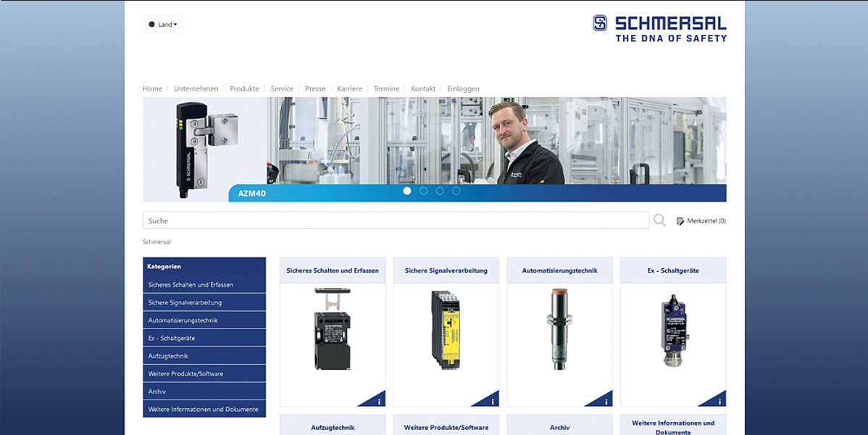
Task: Click the search magnifier icon
Action: coord(659,220)
